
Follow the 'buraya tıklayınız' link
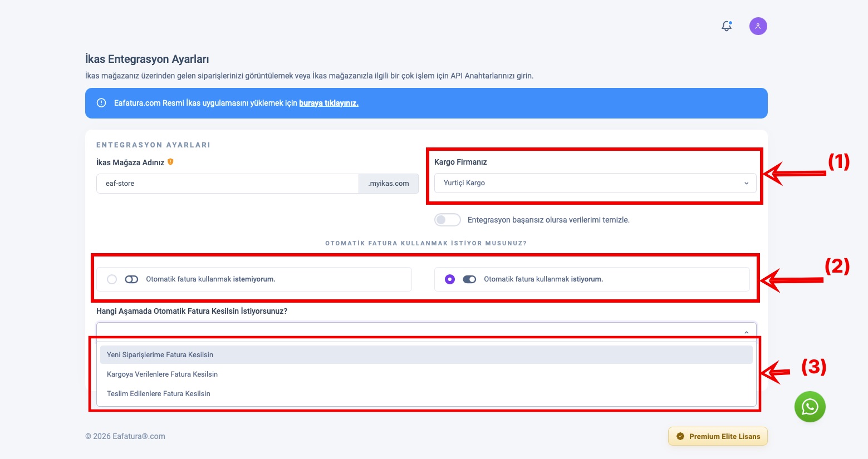click(x=328, y=103)
